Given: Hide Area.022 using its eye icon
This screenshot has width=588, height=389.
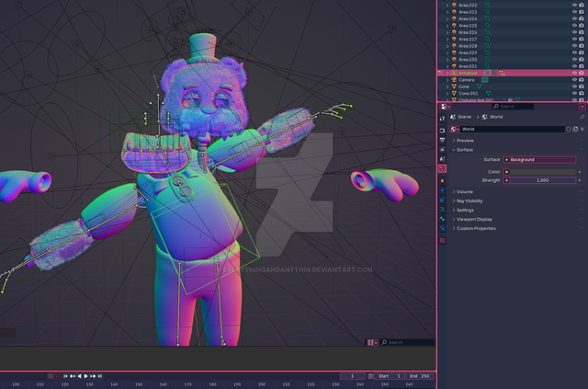Looking at the screenshot, I should point(574,5).
